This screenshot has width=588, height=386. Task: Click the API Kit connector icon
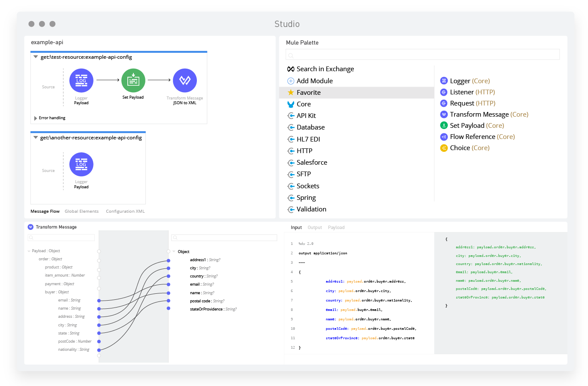[x=291, y=116]
